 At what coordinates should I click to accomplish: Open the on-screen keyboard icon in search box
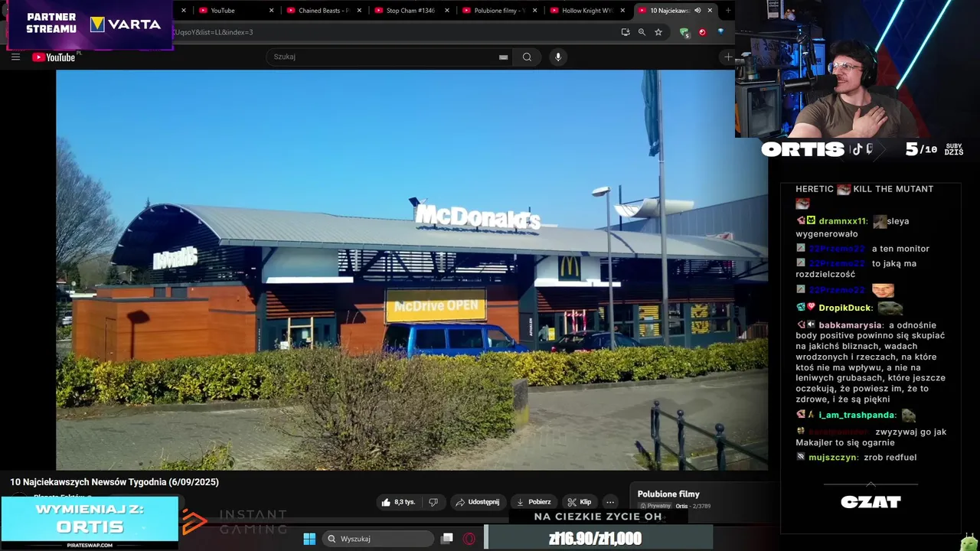503,57
